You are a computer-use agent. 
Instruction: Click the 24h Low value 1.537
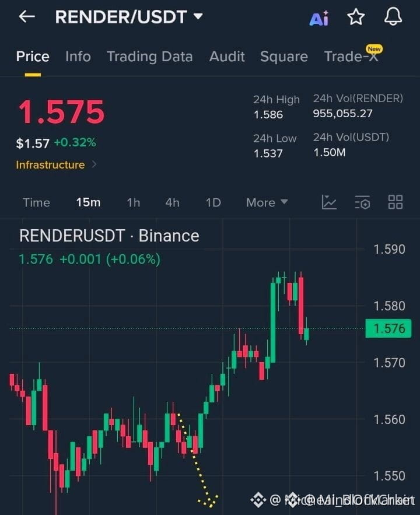tap(268, 153)
